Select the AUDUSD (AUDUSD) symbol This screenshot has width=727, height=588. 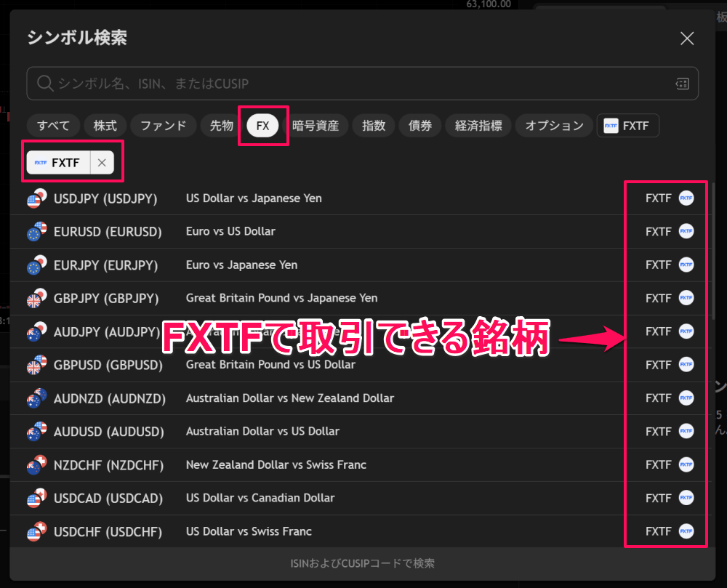coord(108,432)
